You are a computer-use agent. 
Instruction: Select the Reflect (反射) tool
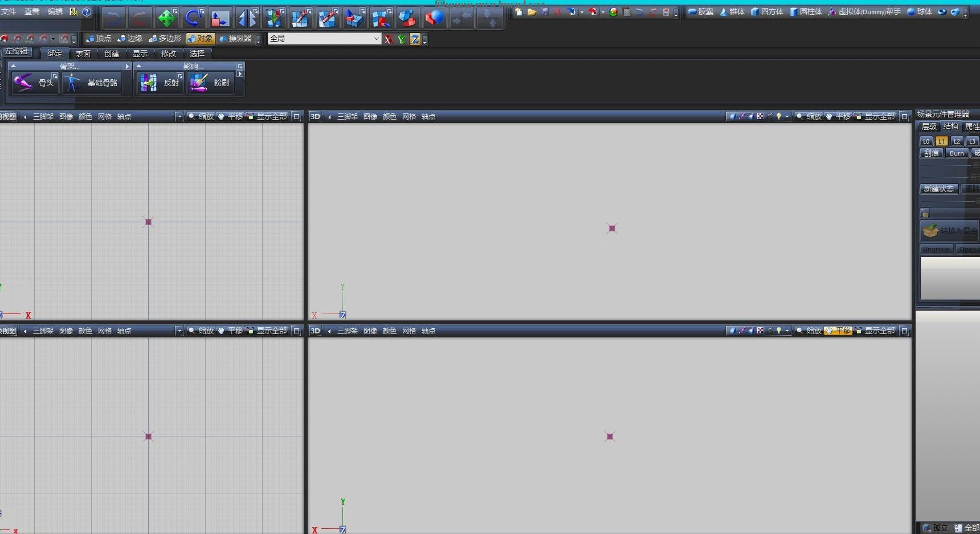(x=160, y=83)
